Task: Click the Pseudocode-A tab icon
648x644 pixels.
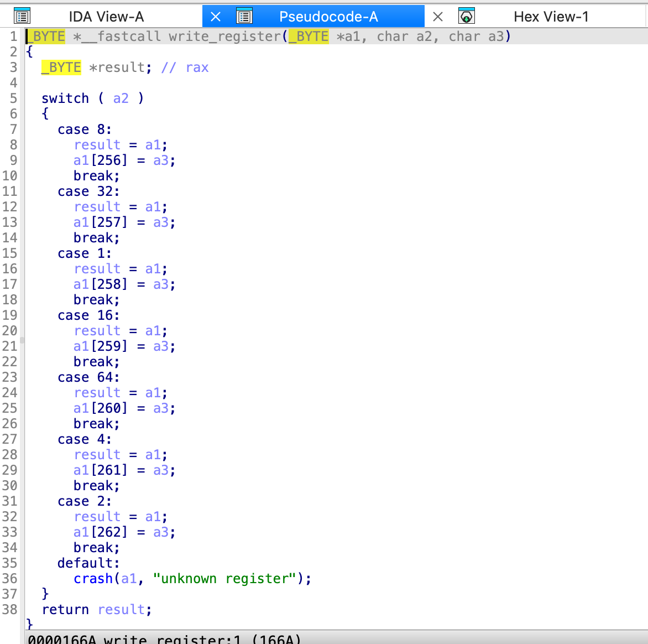Action: pyautogui.click(x=244, y=17)
